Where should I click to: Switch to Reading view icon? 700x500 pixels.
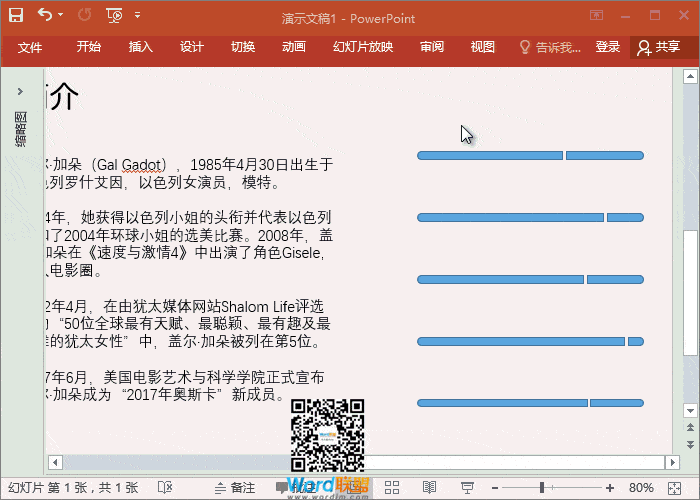pos(429,487)
